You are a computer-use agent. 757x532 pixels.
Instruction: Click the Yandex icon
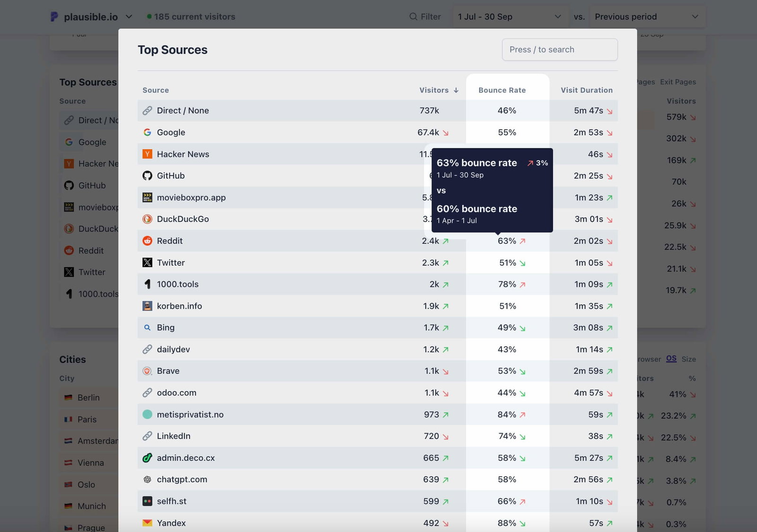coord(147,523)
